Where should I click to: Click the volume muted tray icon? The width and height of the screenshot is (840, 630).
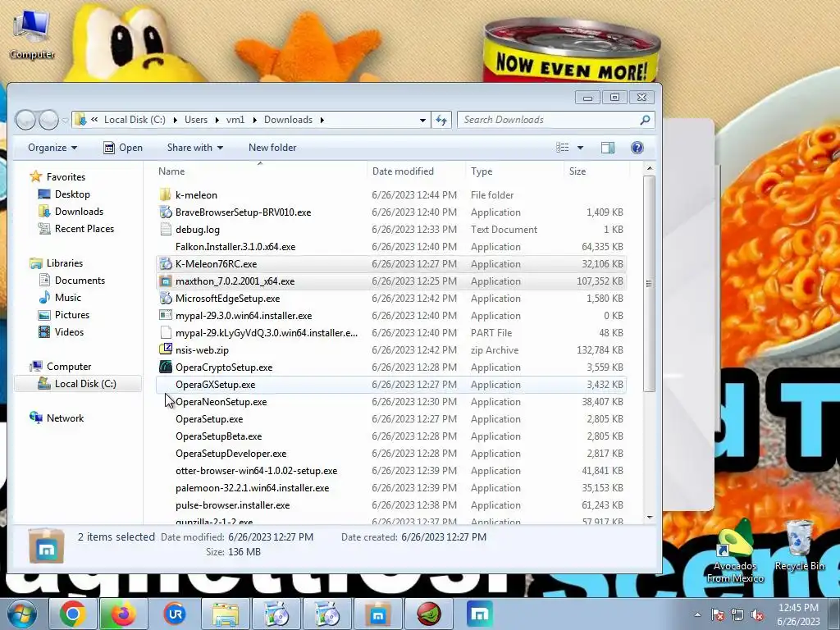(x=757, y=615)
